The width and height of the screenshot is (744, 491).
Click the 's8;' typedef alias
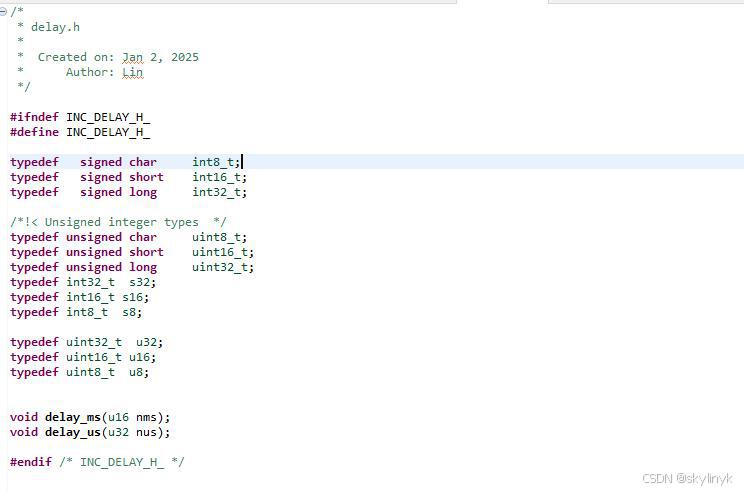tap(132, 313)
